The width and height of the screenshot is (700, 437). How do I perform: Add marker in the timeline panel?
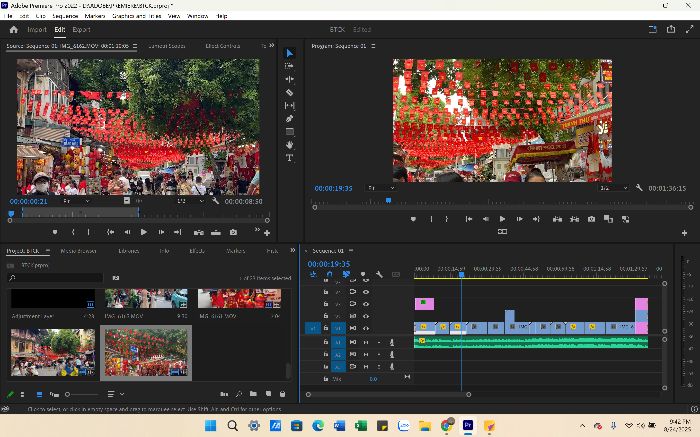(363, 274)
